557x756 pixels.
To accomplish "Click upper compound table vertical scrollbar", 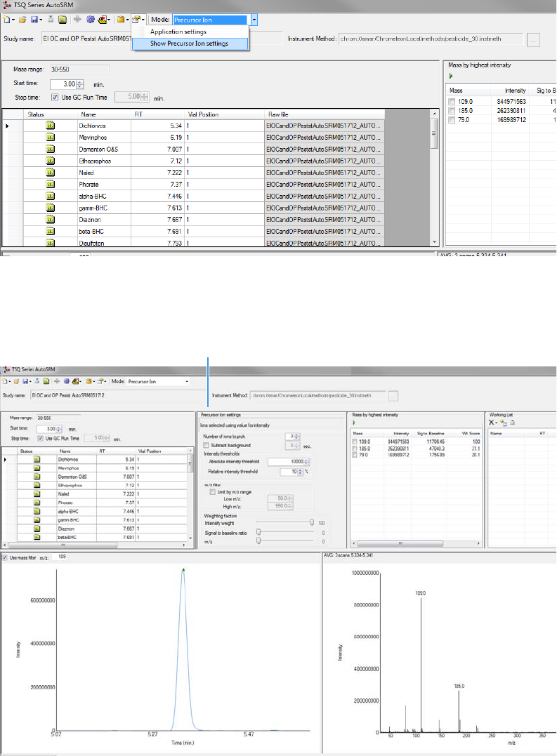I will click(x=435, y=178).
